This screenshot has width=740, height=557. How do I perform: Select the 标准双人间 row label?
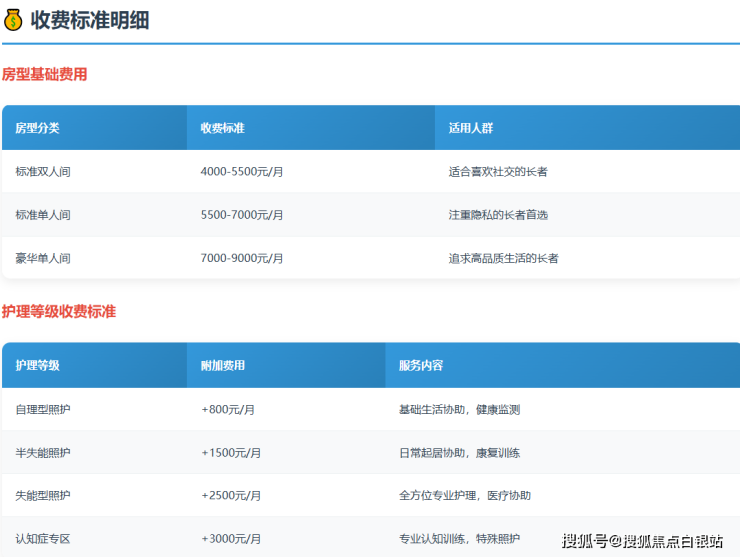[x=43, y=172]
